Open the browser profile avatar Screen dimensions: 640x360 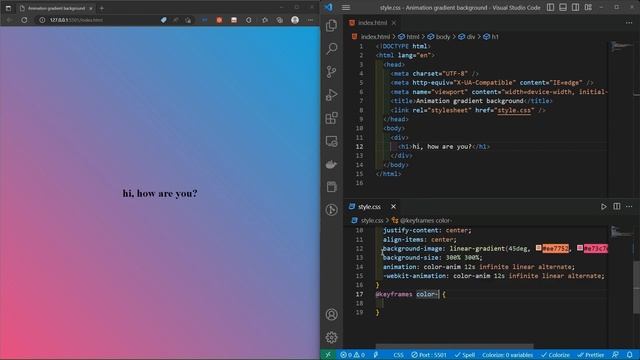point(295,20)
